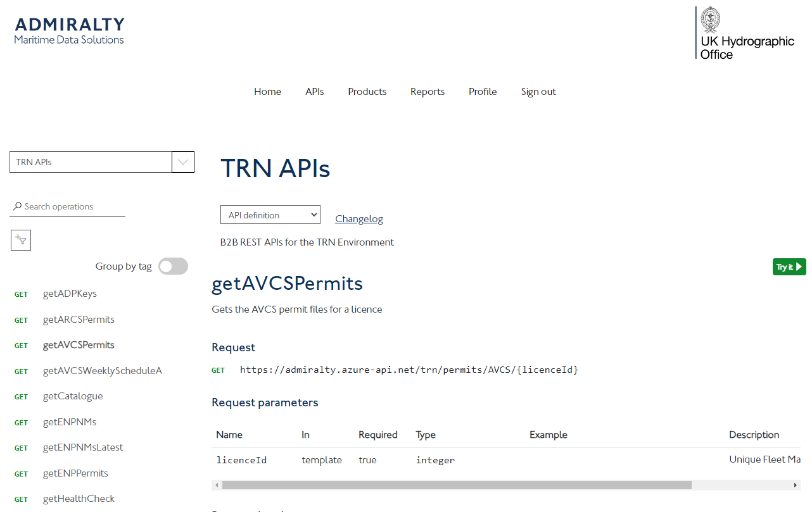Select the getADPKeys operation

(x=70, y=294)
